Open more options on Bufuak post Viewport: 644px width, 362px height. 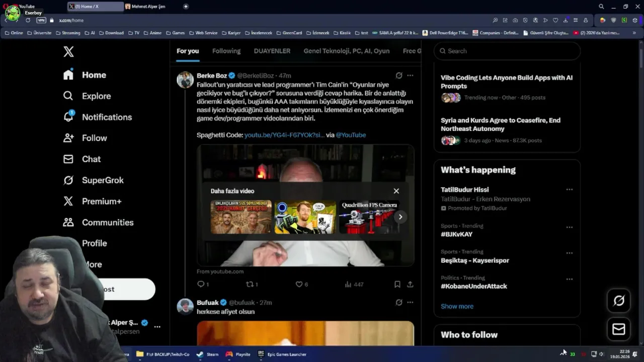point(410,302)
